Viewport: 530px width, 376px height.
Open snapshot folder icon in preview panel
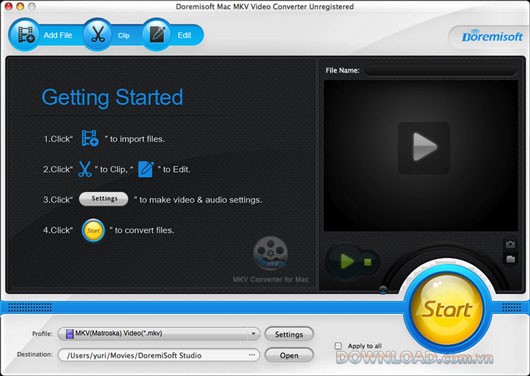click(x=510, y=259)
